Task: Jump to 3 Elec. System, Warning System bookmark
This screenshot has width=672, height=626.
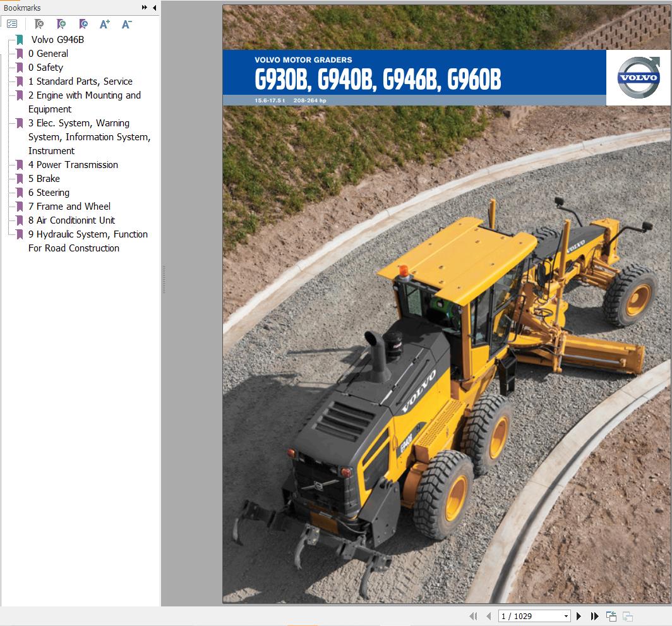Action: [x=89, y=137]
